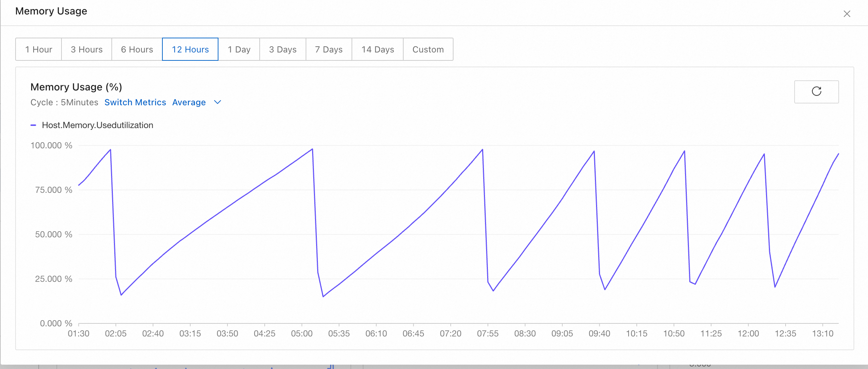
Task: Toggle the Host.Memory.Usedutilization legend series
Action: point(97,125)
